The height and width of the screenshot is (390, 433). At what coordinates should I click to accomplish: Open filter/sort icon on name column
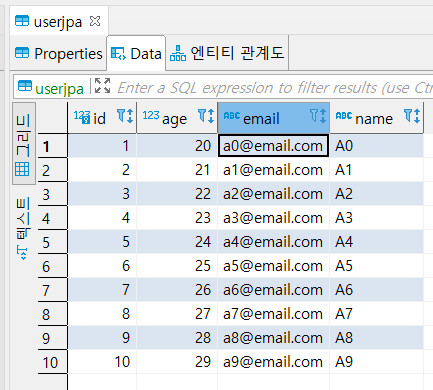[412, 116]
